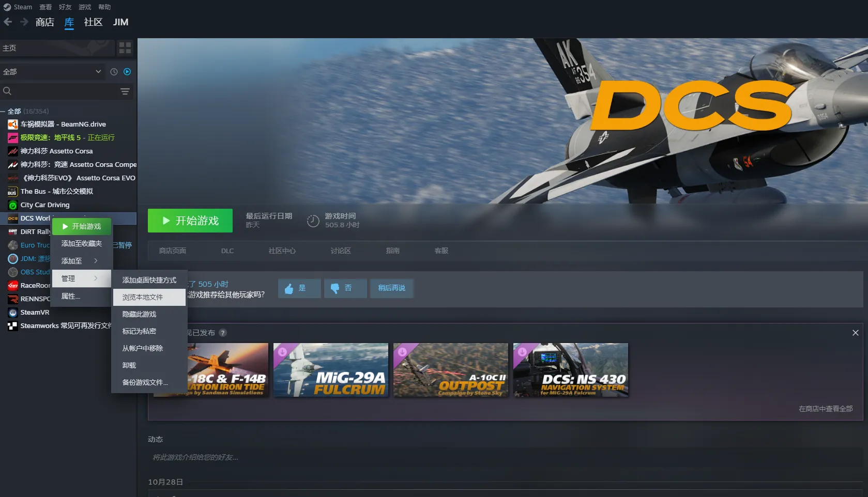Choose 添加桌面快捷方式 menu entry

pos(149,280)
